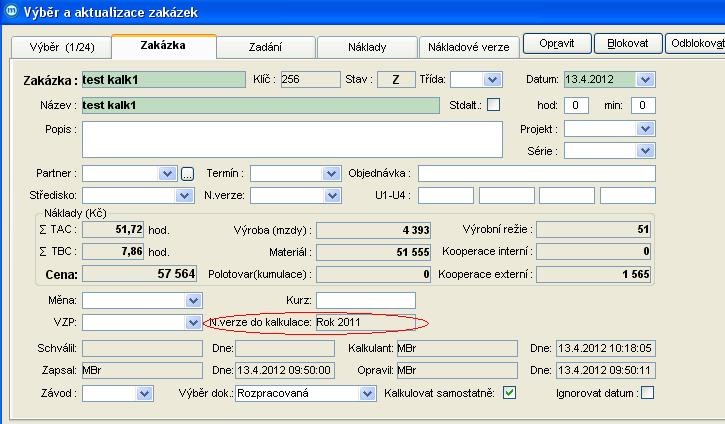This screenshot has width=725, height=424.
Task: Click the first U1-U4 input field
Action: click(x=446, y=196)
